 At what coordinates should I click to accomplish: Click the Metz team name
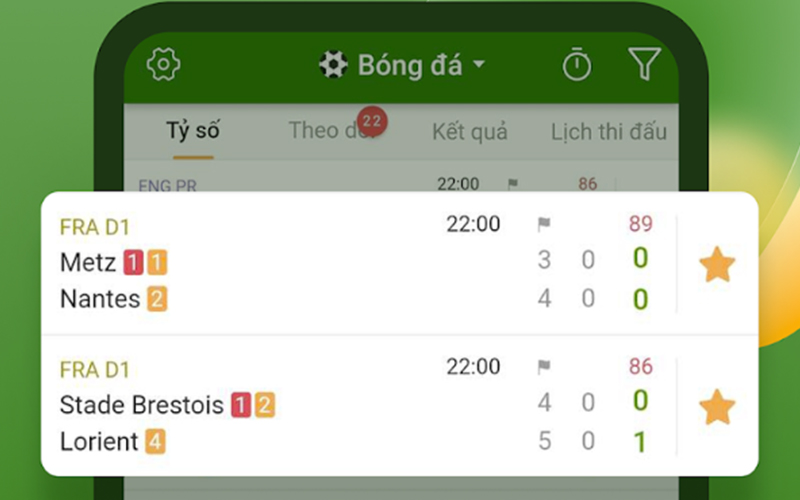(88, 262)
